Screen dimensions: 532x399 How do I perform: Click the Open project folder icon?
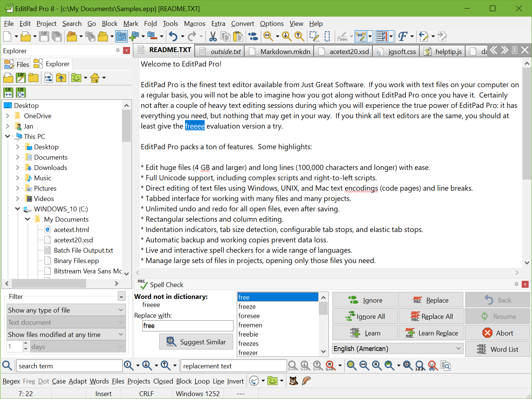[x=72, y=36]
